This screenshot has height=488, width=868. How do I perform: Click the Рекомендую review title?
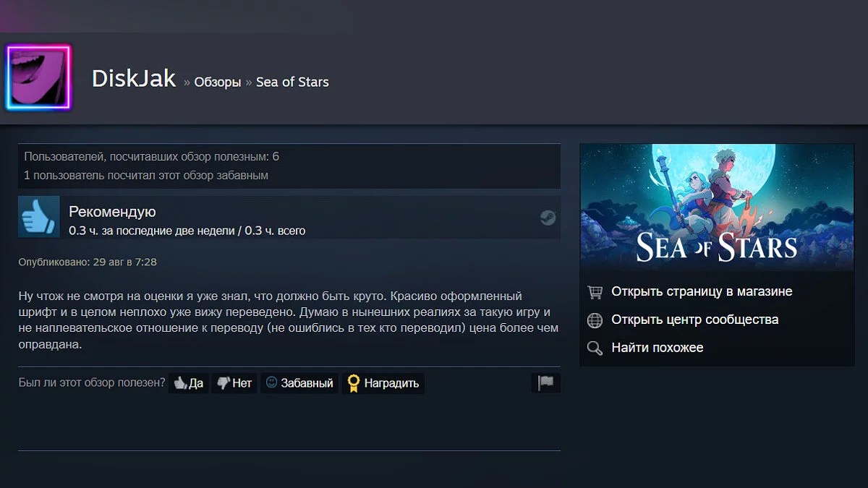[112, 212]
